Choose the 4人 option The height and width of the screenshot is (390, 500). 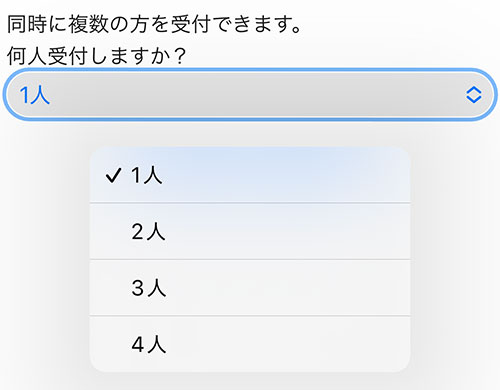[x=250, y=344]
